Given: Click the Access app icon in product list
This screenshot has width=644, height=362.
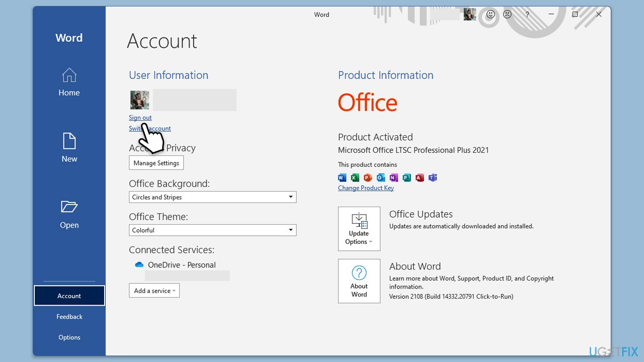Looking at the screenshot, I should tap(420, 177).
